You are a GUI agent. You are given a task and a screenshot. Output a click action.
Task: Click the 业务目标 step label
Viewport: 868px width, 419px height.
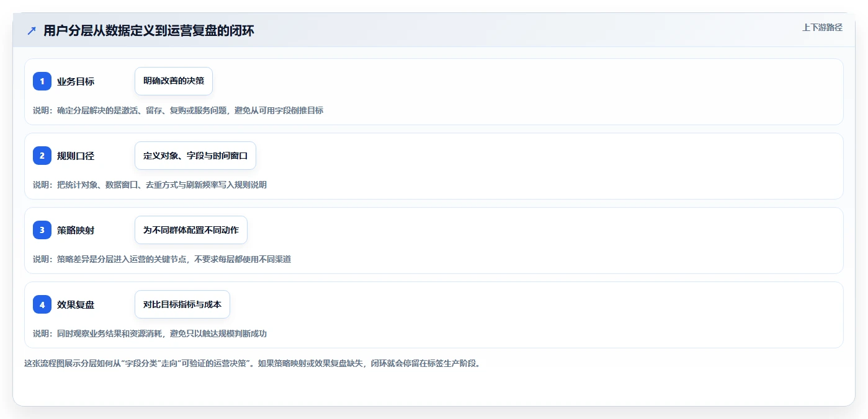(x=76, y=81)
